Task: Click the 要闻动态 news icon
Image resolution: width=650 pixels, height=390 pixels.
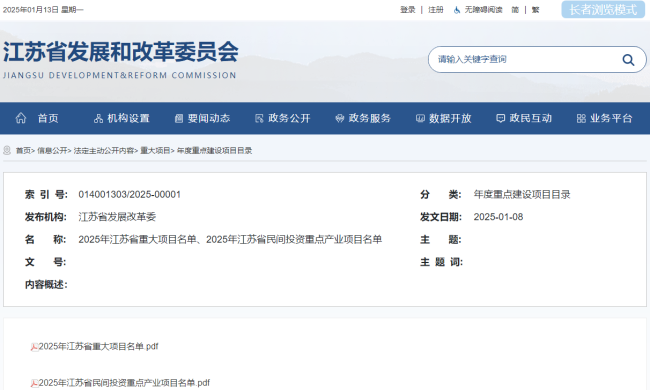Action: coord(179,119)
